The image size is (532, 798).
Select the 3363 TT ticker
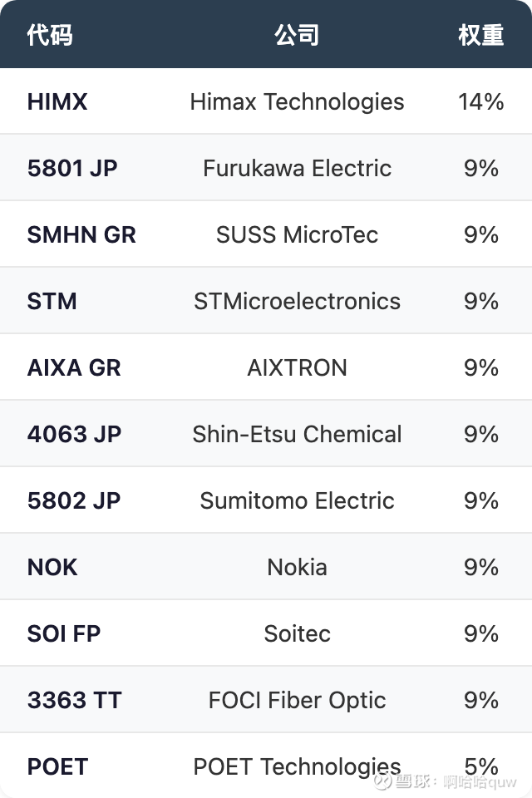point(74,700)
